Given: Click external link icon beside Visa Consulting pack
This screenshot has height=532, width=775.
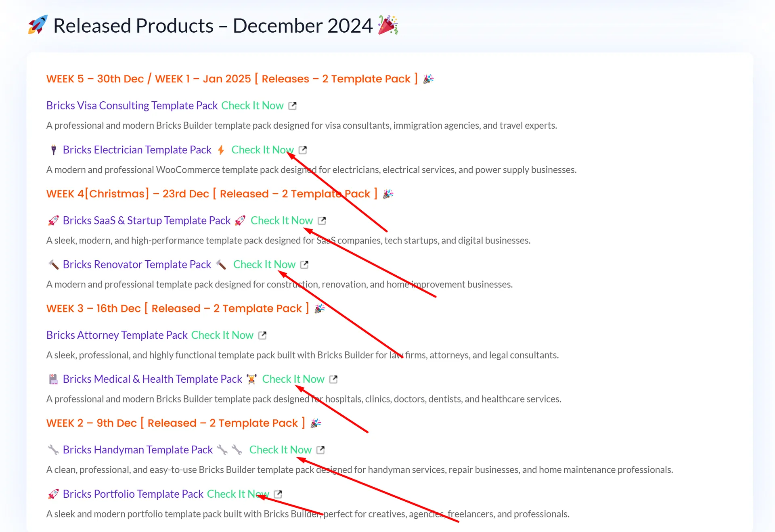Looking at the screenshot, I should 293,106.
